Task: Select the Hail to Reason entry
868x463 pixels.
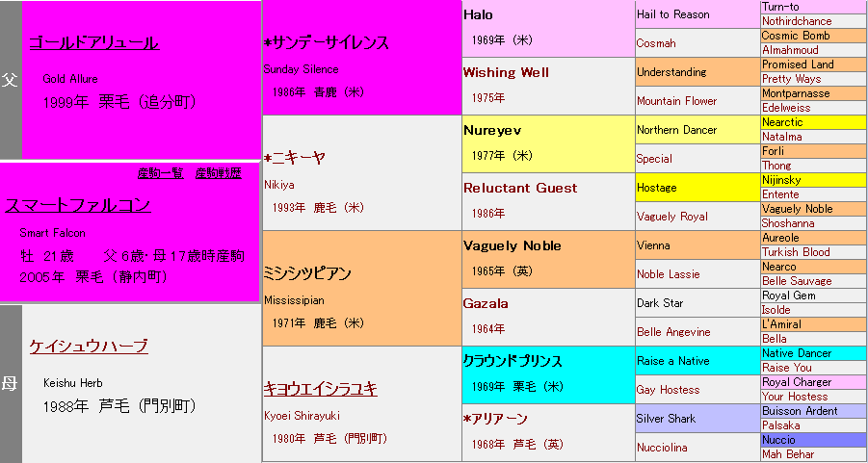Action: [x=675, y=14]
